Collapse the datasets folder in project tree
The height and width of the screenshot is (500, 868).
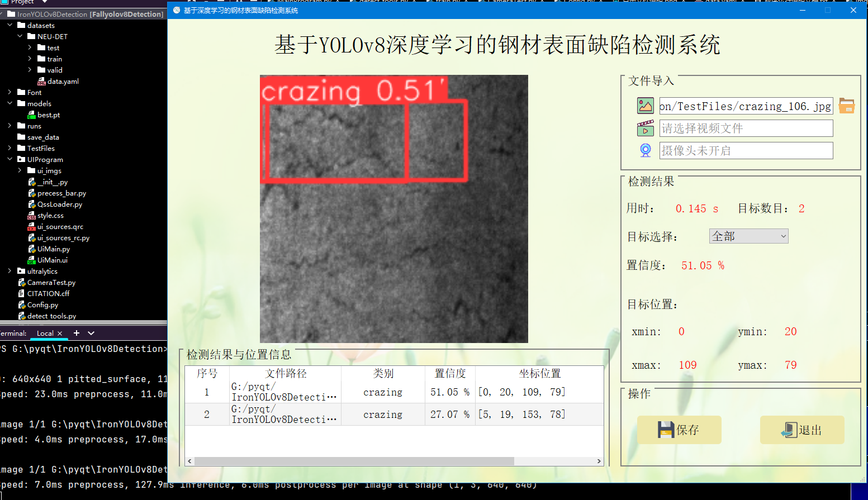coord(10,25)
